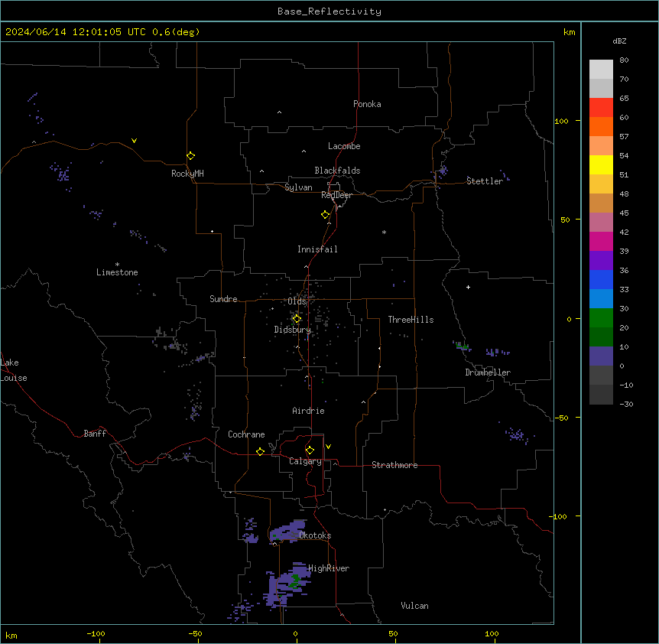Click the yellow V marker east of Calgary
This screenshot has width=659, height=644.
[328, 447]
